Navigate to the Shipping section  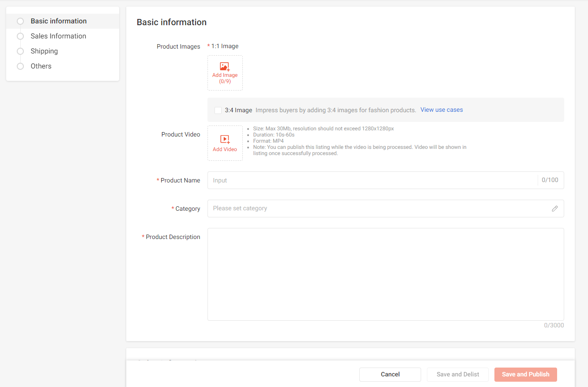coord(44,51)
